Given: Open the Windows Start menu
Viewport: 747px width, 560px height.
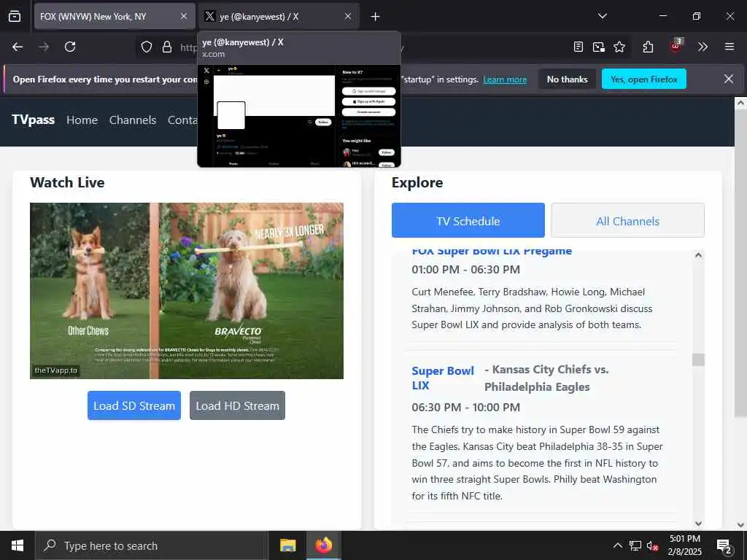Looking at the screenshot, I should tap(18, 545).
